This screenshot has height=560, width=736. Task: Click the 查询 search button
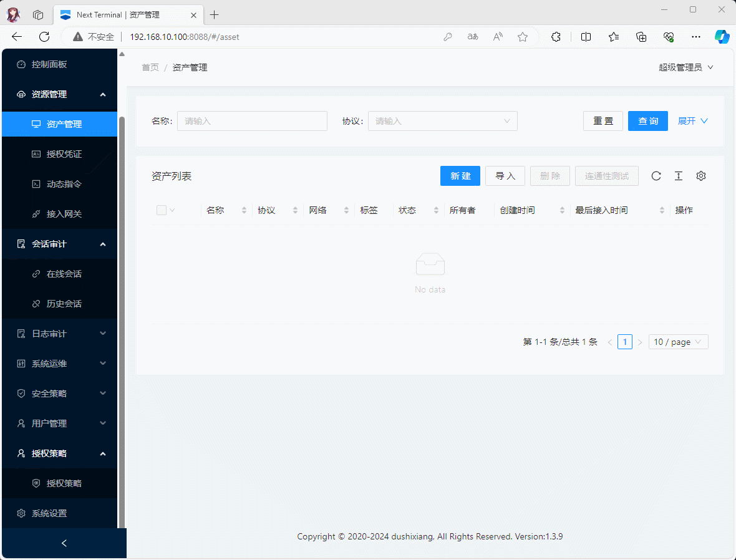(647, 121)
